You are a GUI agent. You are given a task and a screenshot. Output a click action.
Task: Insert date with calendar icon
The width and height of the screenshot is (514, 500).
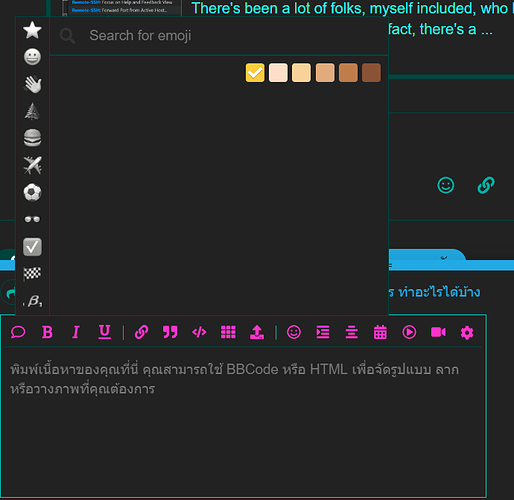coord(380,332)
